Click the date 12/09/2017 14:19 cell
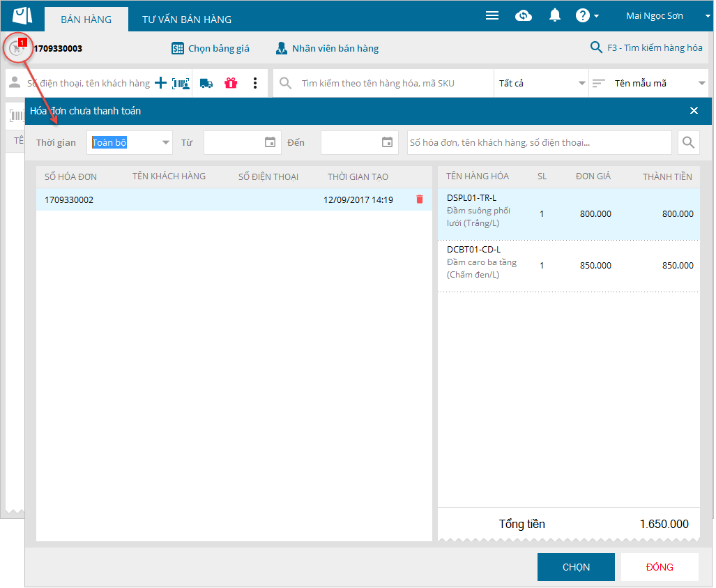This screenshot has width=716, height=588. point(358,200)
